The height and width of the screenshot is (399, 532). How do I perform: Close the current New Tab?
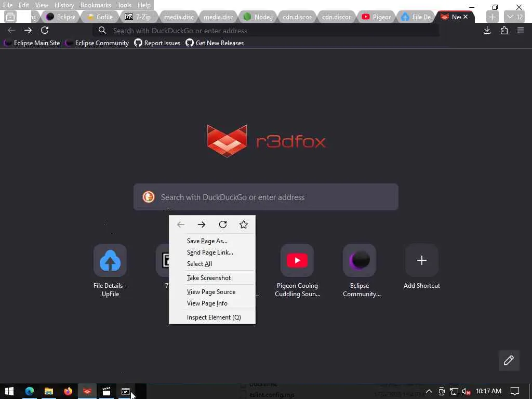click(x=465, y=17)
